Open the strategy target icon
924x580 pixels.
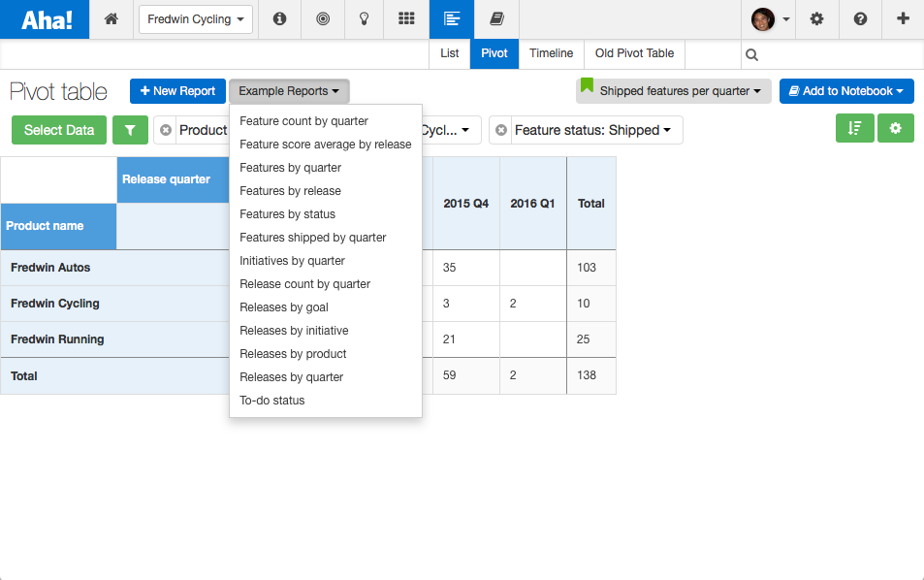[x=322, y=19]
